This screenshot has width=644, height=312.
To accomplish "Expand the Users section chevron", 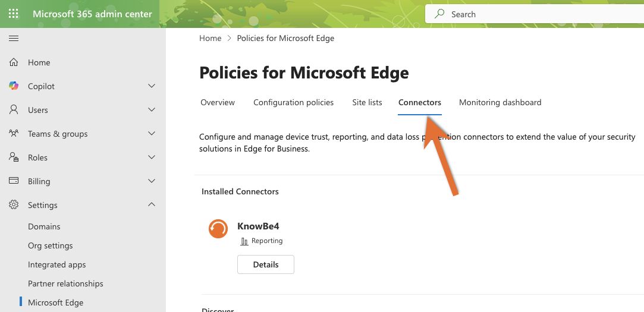I will coord(152,110).
